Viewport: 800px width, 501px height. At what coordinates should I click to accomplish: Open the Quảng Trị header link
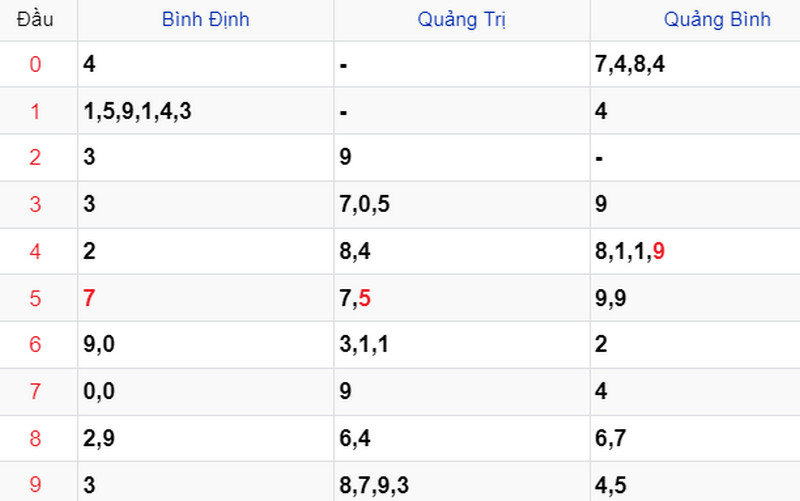coord(462,19)
